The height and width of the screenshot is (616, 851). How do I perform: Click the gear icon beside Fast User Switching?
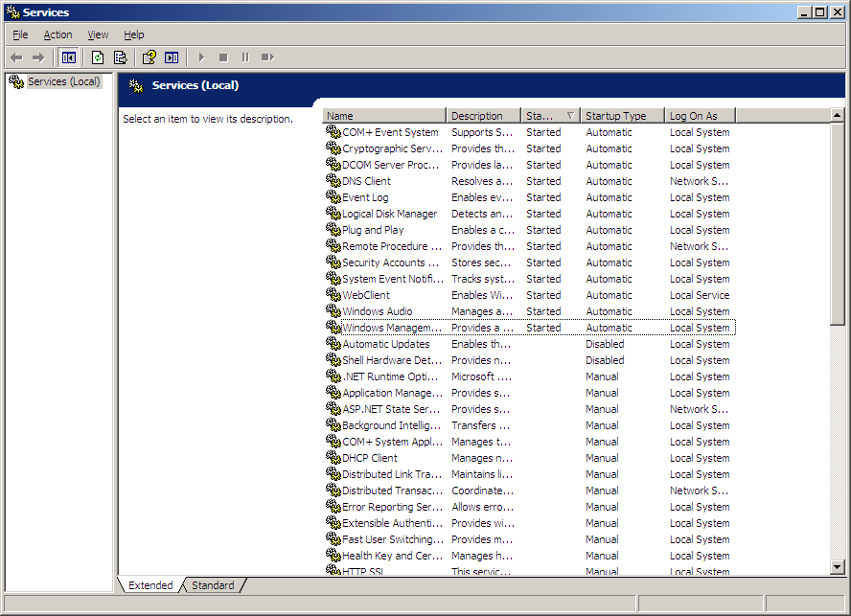click(x=333, y=539)
